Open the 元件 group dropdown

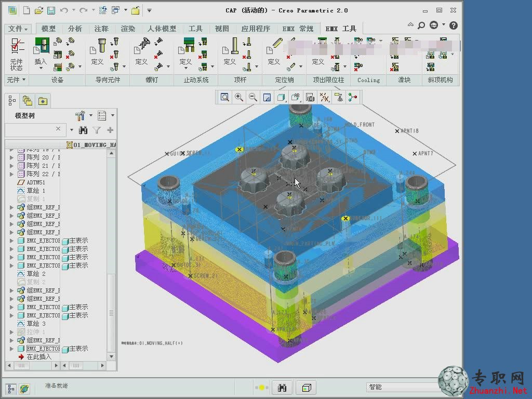coord(16,79)
